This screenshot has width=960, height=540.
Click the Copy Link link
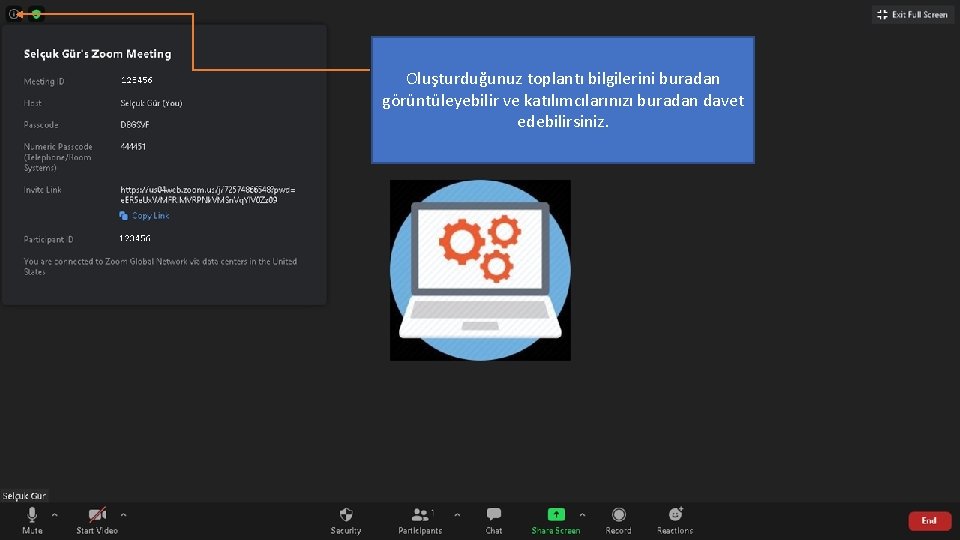coord(144,216)
